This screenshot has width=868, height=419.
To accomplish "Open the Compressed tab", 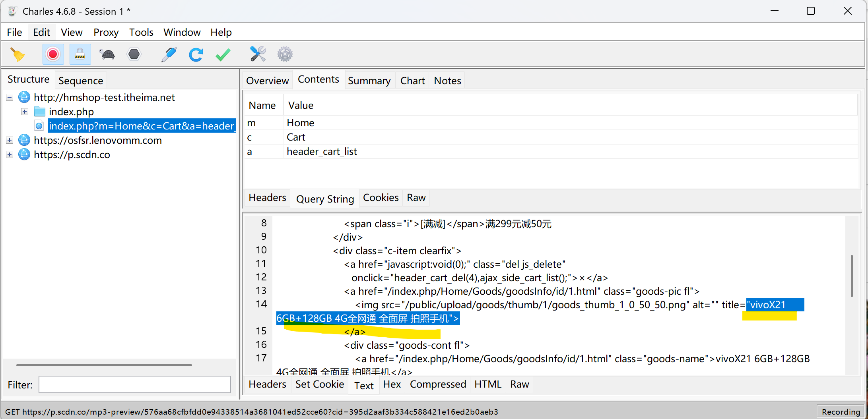I will tap(438, 384).
